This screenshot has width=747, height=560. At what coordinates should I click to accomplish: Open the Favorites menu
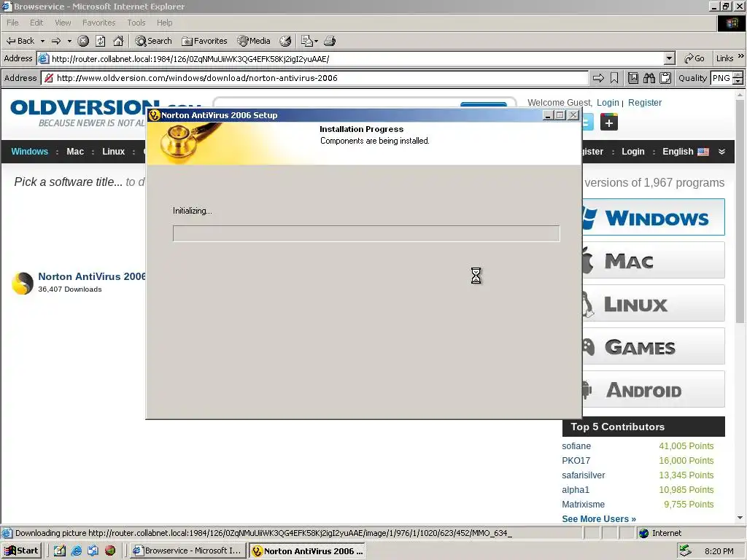[98, 23]
